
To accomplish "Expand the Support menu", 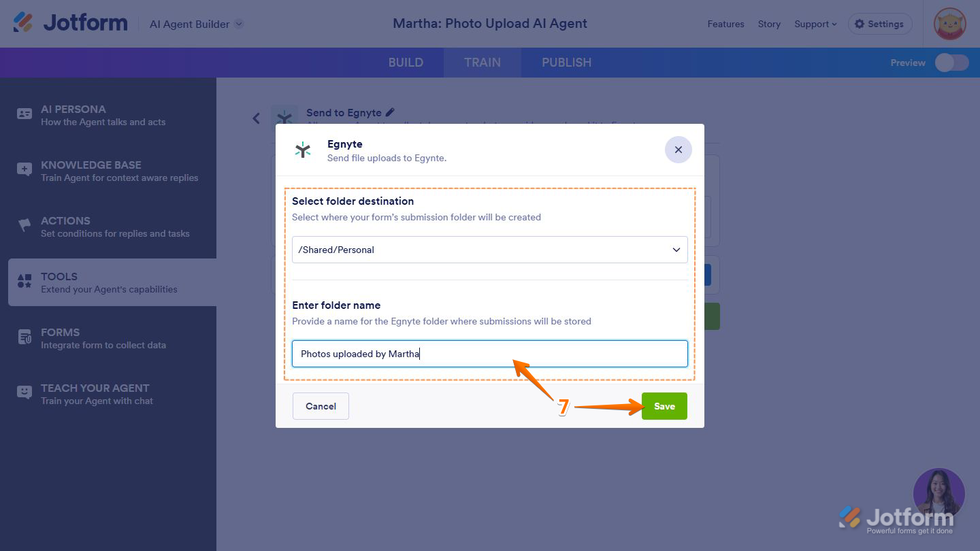I will (x=815, y=24).
